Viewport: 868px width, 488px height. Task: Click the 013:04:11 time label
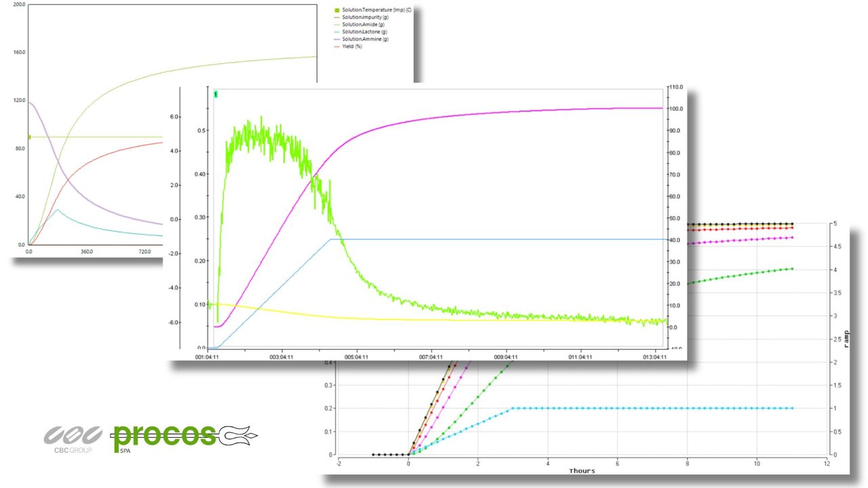click(655, 357)
